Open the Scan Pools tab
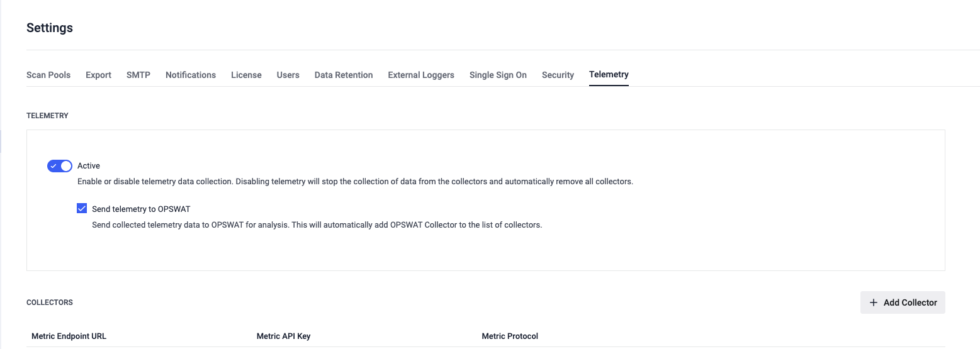The width and height of the screenshot is (980, 349). pyautogui.click(x=48, y=75)
